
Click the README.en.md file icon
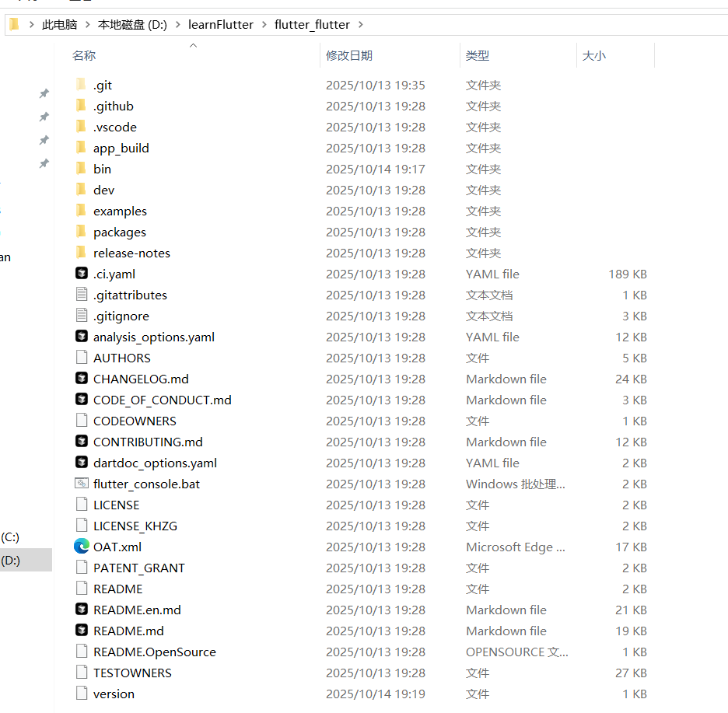pos(81,609)
